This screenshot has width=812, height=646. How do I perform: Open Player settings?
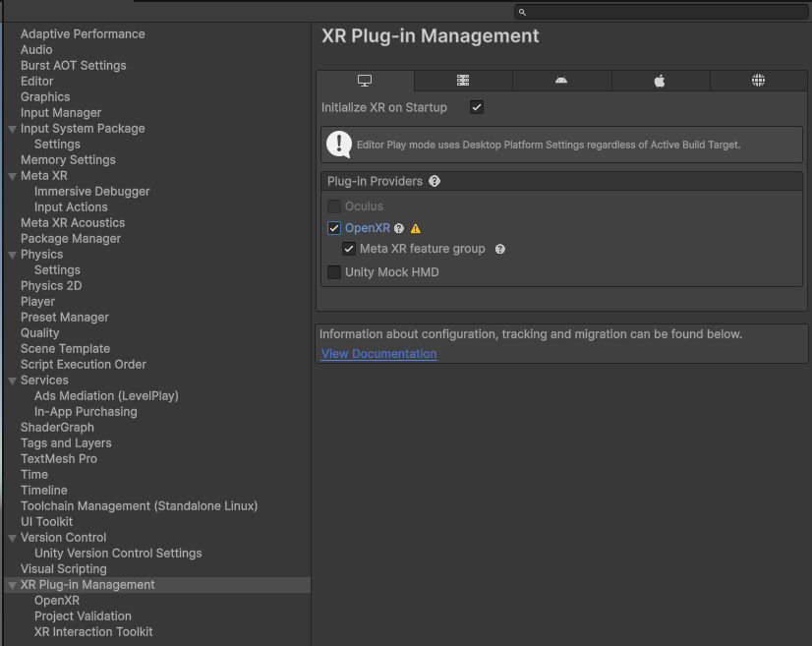point(37,302)
